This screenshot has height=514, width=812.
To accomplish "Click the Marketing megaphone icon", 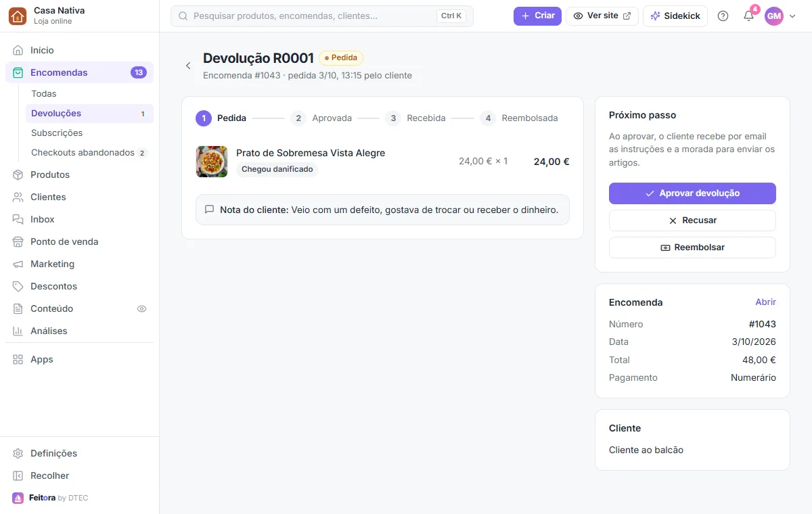I will (18, 264).
